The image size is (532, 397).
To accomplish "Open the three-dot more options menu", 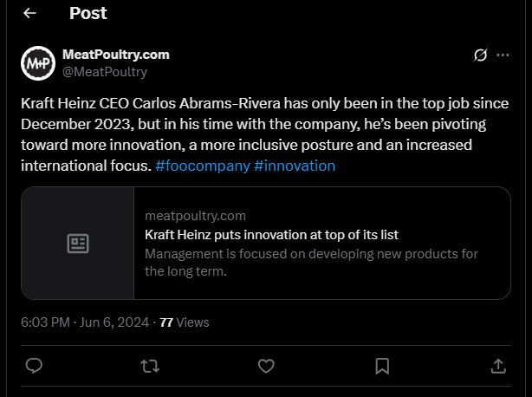I will tap(503, 55).
